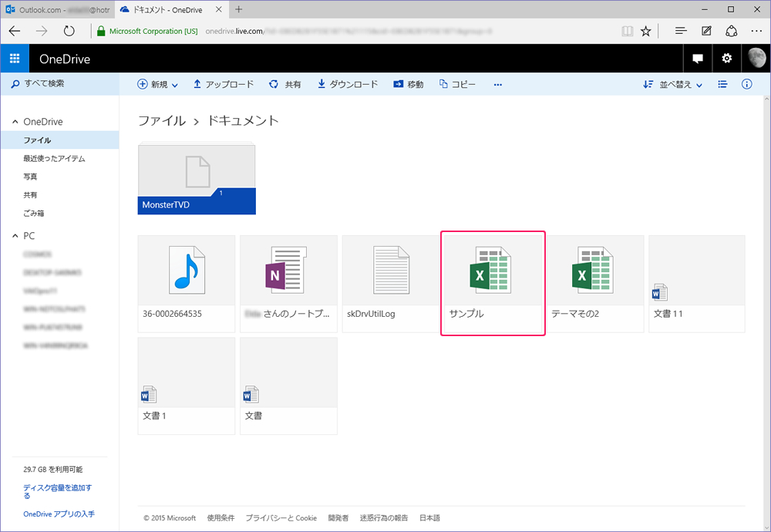Show the details info pane icon
The height and width of the screenshot is (532, 771).
(x=746, y=84)
